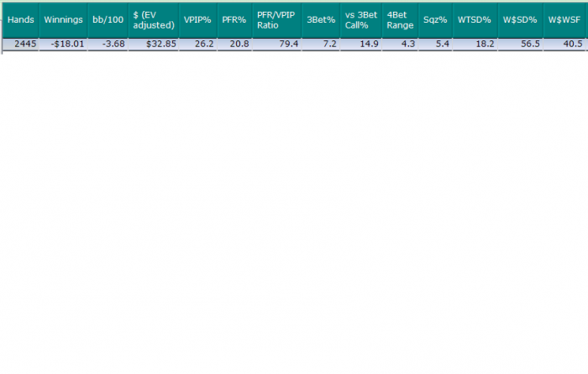Viewport: 588px width, 374px height.
Task: Click the vs 3Bet Call% column header
Action: click(x=360, y=20)
